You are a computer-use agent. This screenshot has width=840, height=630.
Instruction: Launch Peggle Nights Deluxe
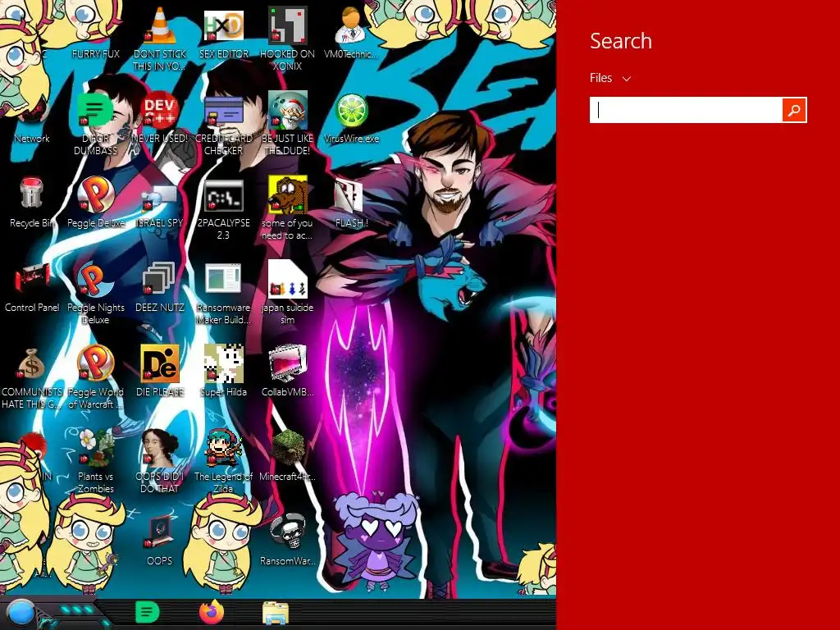95,279
